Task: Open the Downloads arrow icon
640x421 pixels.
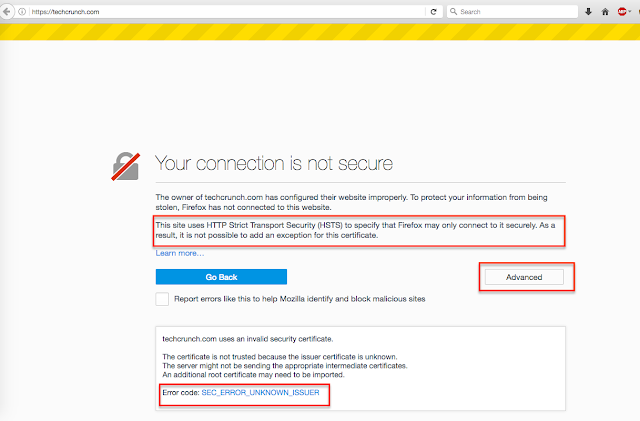Action: tap(588, 11)
